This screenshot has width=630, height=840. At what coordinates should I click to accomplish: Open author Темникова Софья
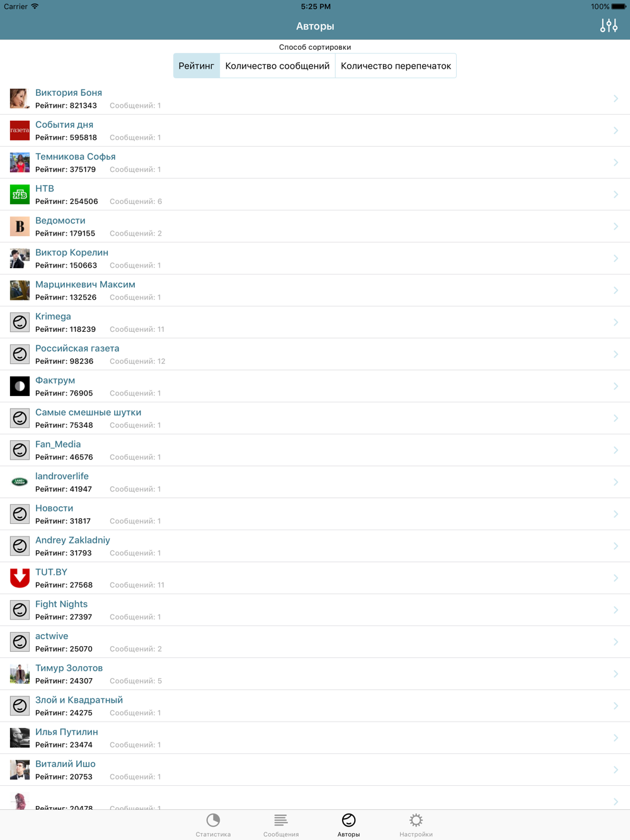(315, 162)
